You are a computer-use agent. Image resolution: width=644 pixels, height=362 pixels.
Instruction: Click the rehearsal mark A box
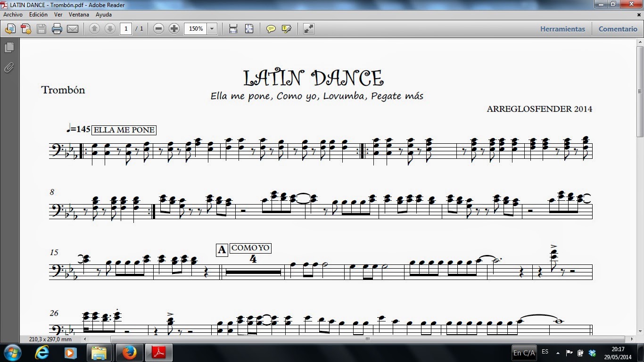pos(222,250)
